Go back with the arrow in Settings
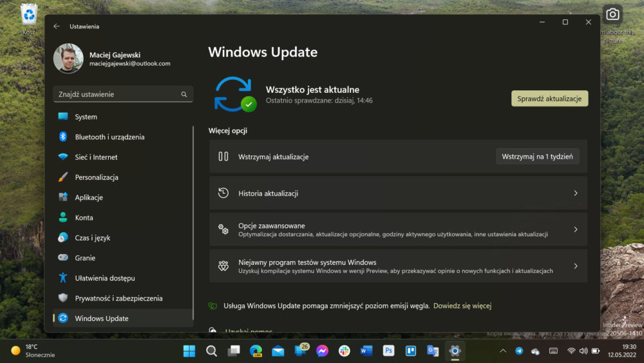Image resolution: width=644 pixels, height=363 pixels. pos(57,26)
